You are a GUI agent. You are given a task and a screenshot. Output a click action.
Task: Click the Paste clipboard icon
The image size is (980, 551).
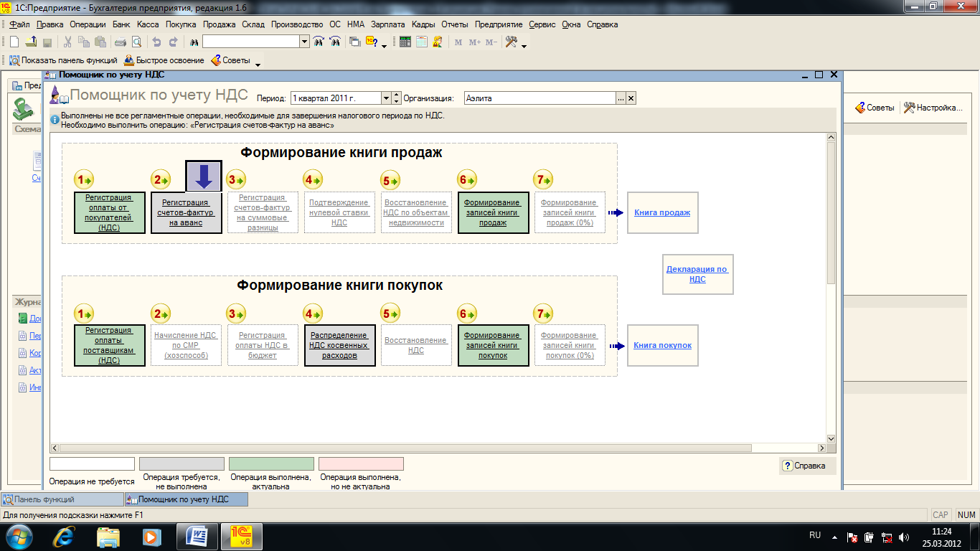pyautogui.click(x=101, y=42)
